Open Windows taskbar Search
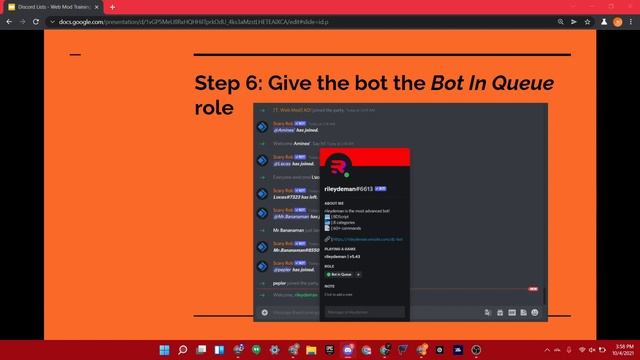The width and height of the screenshot is (640, 360). (x=183, y=350)
